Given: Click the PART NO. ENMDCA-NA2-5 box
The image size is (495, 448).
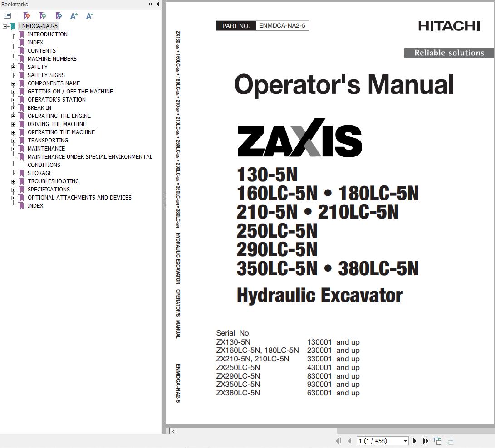Looking at the screenshot, I should [x=263, y=26].
